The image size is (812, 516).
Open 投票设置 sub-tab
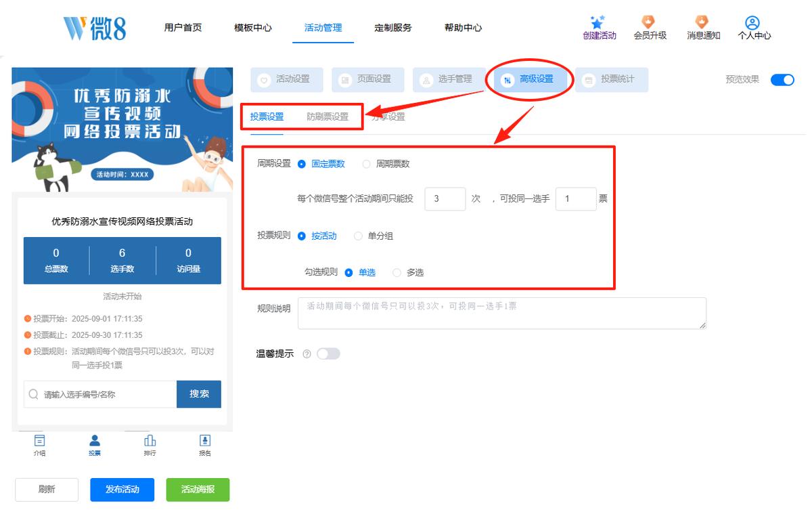267,116
